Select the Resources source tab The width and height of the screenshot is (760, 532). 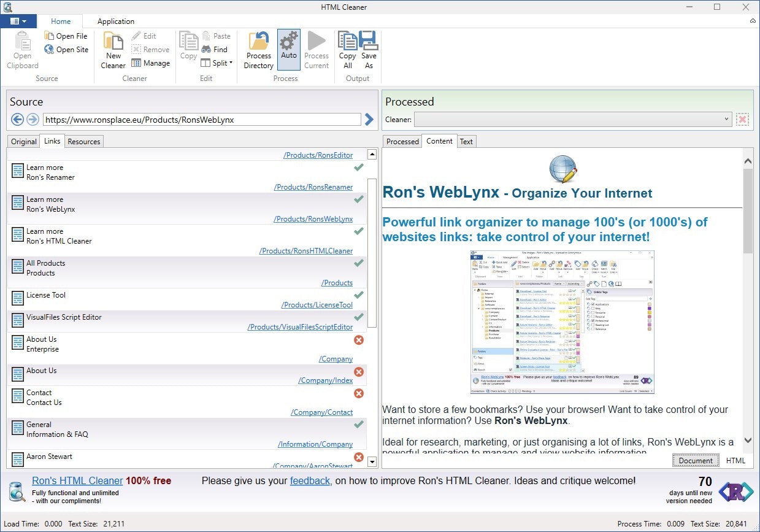84,141
